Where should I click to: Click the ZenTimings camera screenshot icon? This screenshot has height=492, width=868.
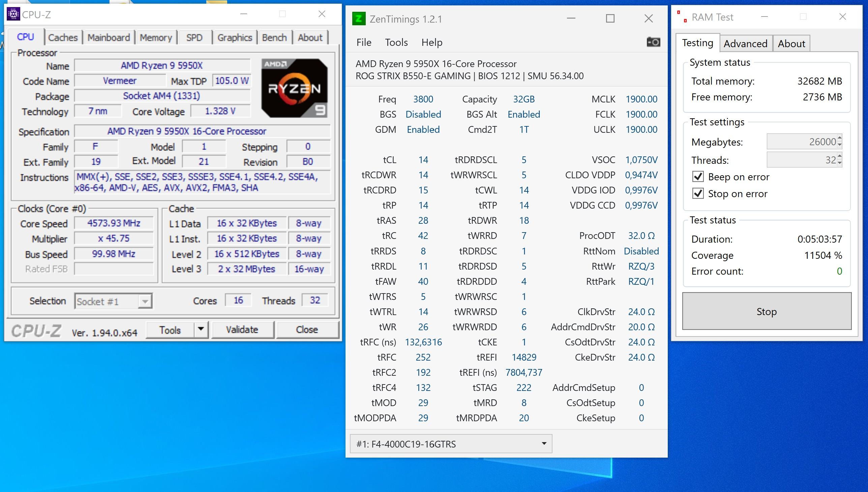point(653,42)
